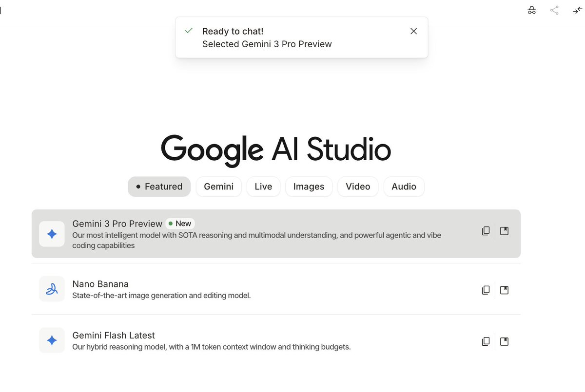Open the Audio category chip
This screenshot has width=585, height=392.
[404, 187]
